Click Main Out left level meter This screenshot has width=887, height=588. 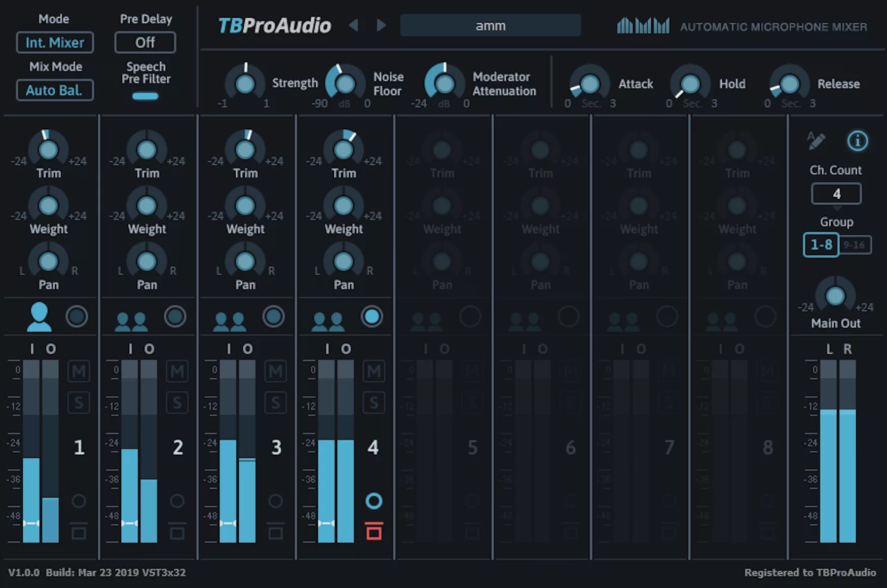pos(828,451)
